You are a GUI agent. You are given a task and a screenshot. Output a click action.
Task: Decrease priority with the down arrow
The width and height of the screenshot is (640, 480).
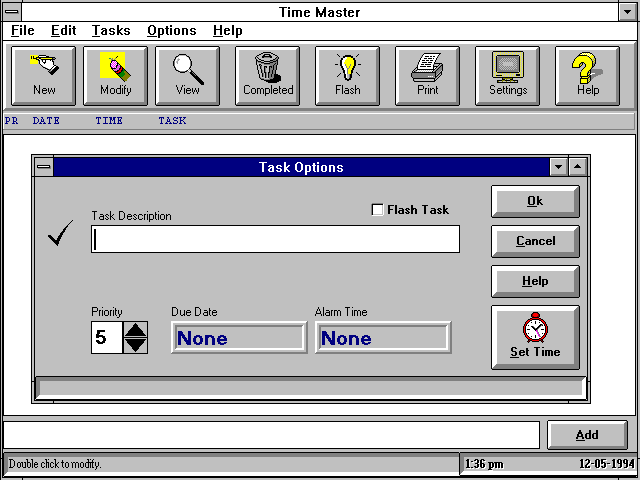[x=135, y=345]
